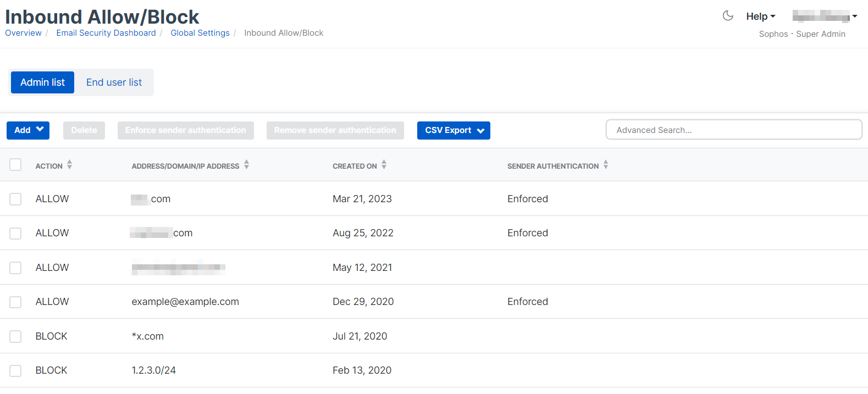This screenshot has width=868, height=394.
Task: Select the Admin list tab
Action: [42, 82]
